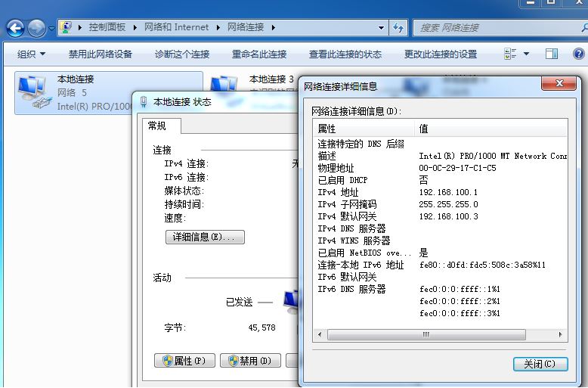Click the greyed Forward arrow button
588x388 pixels.
pos(37,28)
